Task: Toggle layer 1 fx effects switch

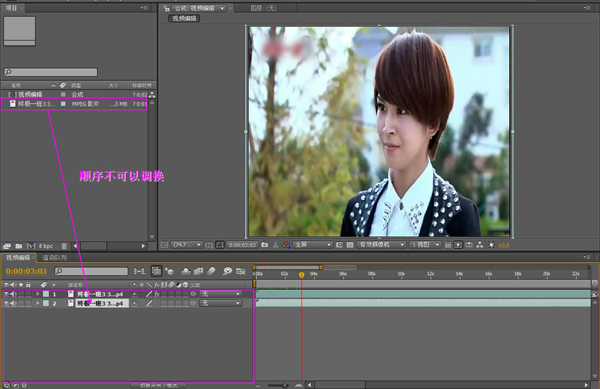Action: (157, 294)
